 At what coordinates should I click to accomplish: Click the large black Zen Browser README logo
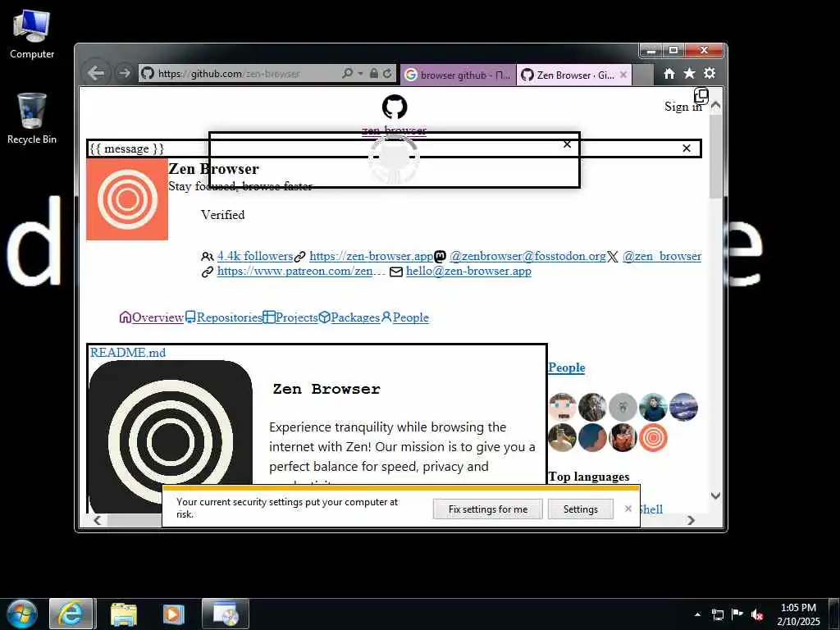click(171, 436)
